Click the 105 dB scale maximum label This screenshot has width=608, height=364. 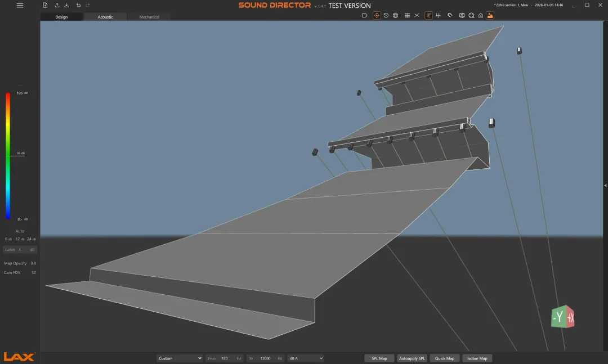pyautogui.click(x=22, y=93)
